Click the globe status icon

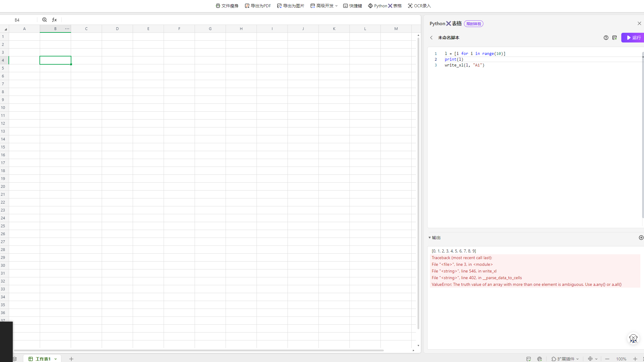[540, 359]
